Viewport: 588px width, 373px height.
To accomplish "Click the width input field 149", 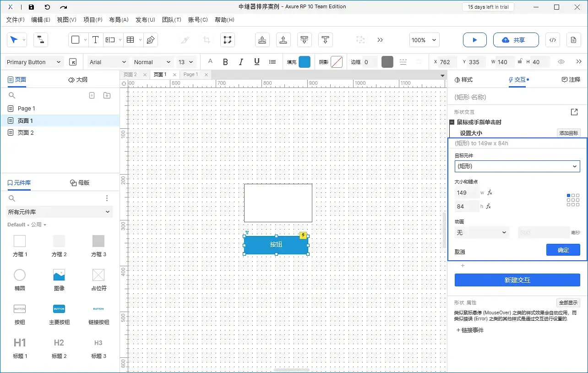I will [x=467, y=192].
